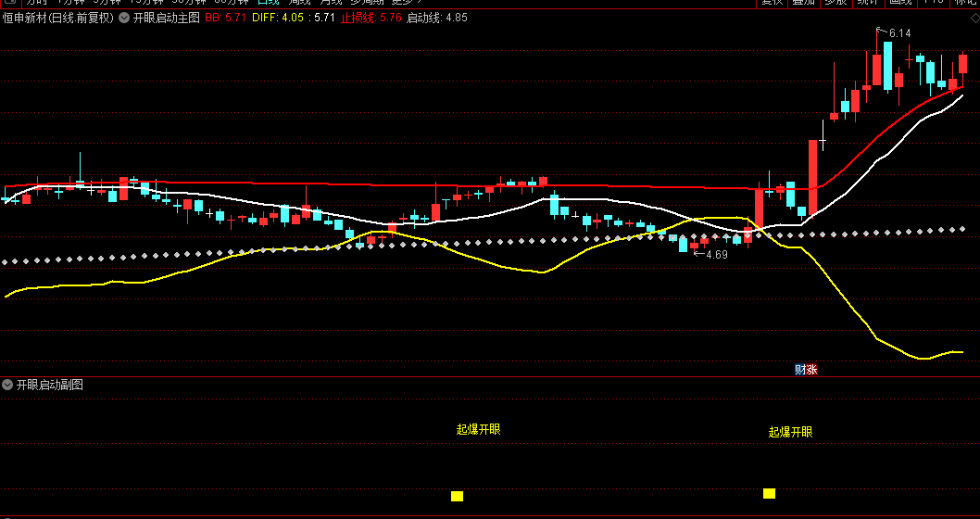Click the right 起爆开眼 text label
The image size is (980, 519).
coord(791,432)
